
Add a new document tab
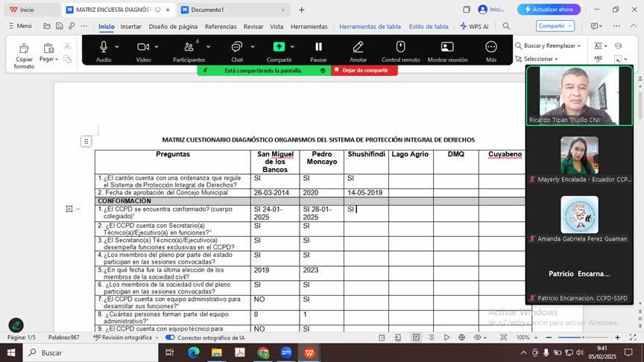point(301,10)
